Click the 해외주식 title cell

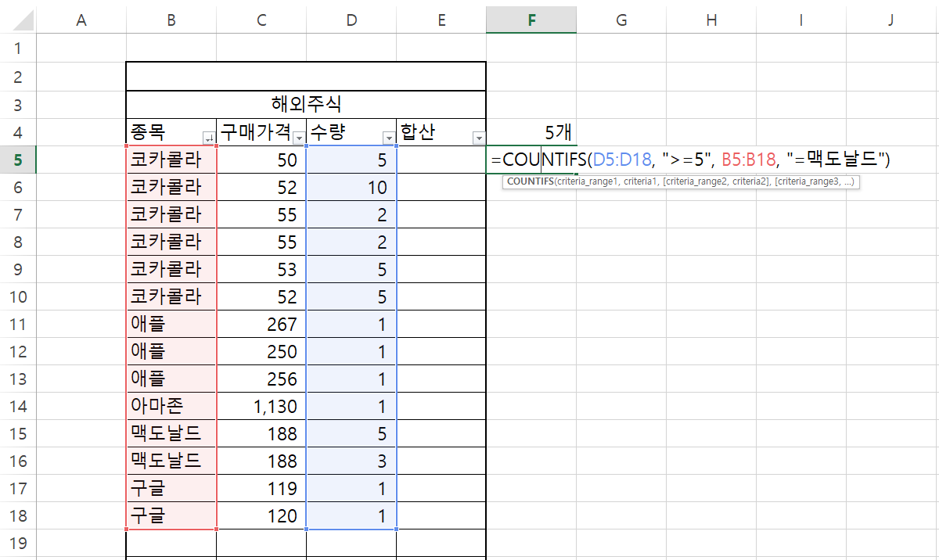tap(306, 104)
